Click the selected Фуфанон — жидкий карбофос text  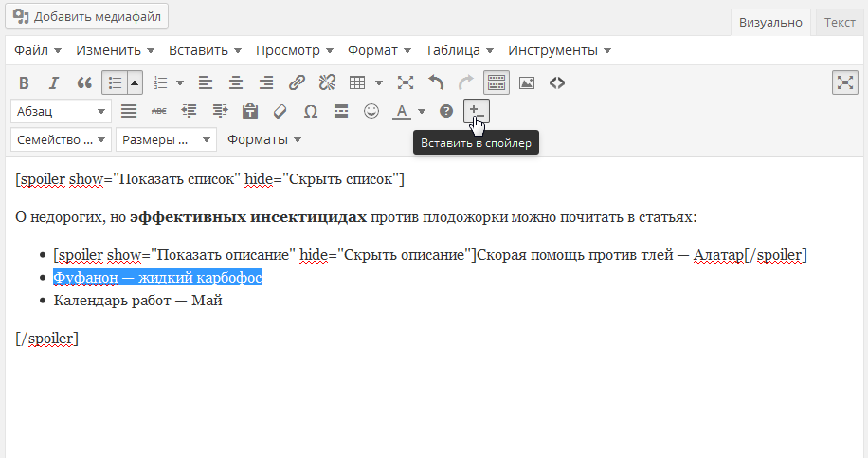[157, 277]
